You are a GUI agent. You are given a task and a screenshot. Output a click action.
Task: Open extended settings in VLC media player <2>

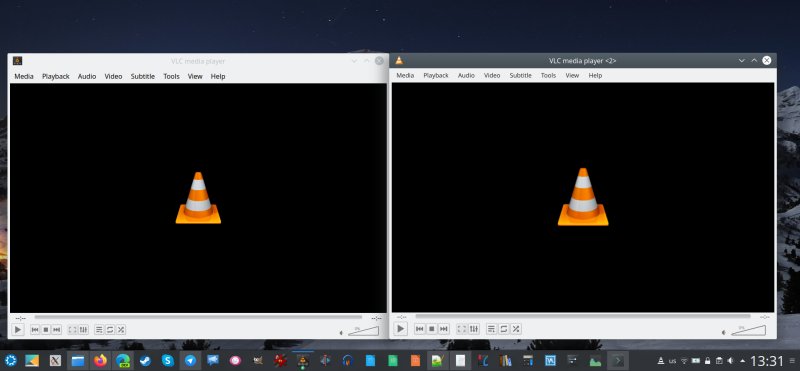click(x=474, y=329)
